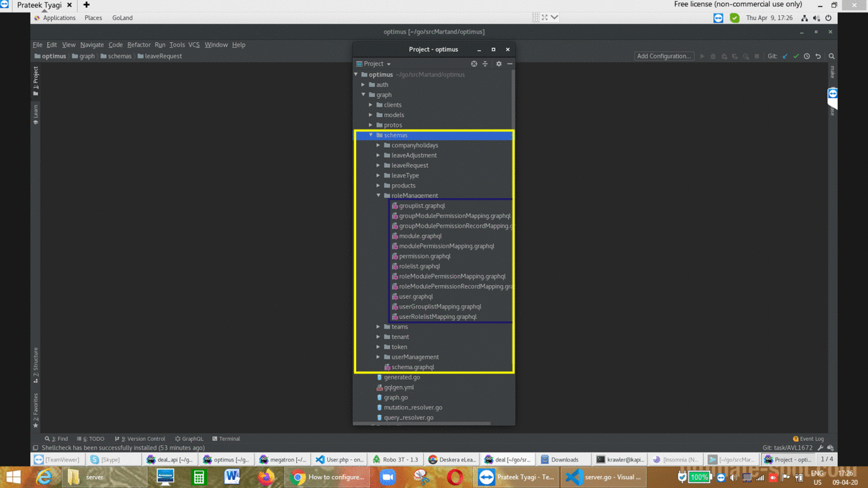Open the Event Log
868x488 pixels.
pos(808,438)
